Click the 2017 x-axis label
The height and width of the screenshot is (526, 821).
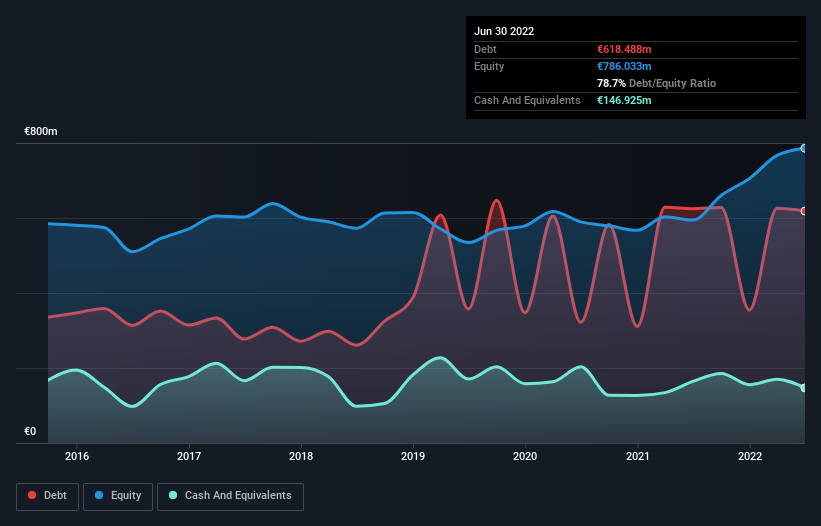pyautogui.click(x=189, y=456)
